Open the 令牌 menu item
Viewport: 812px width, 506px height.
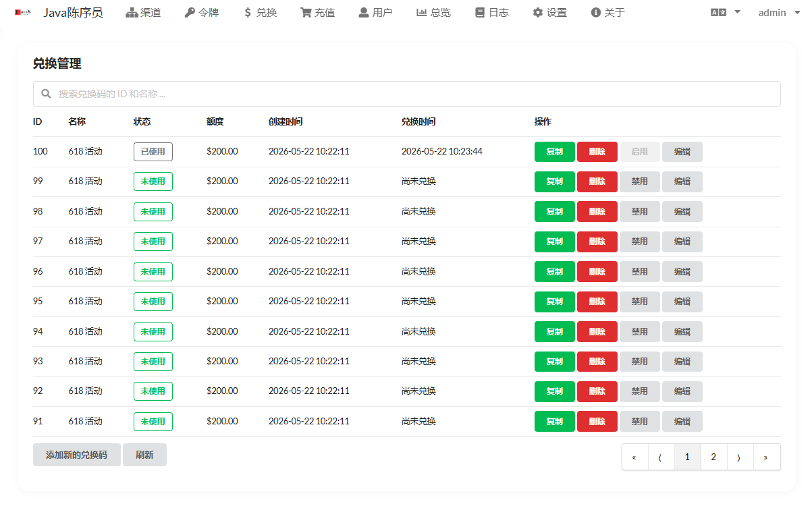(201, 12)
